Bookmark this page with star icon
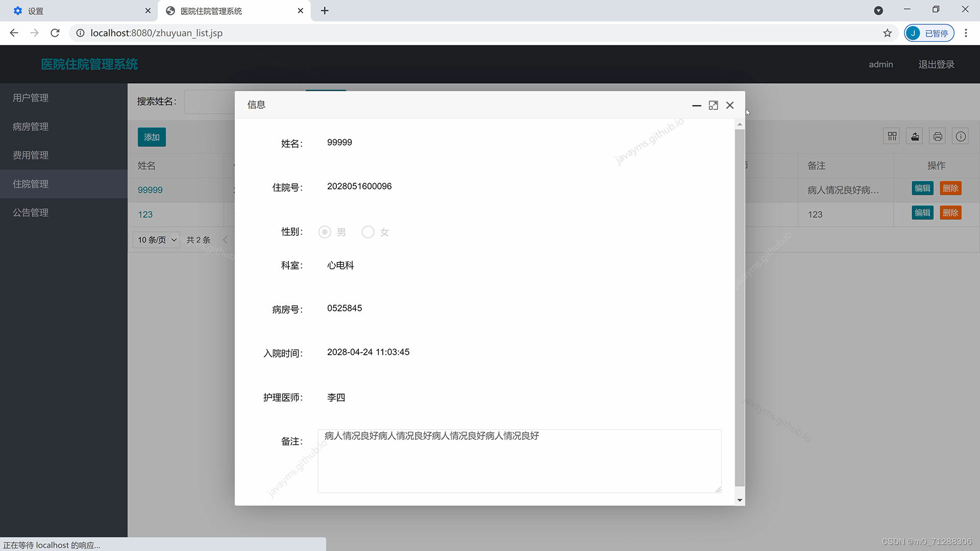 coord(887,33)
